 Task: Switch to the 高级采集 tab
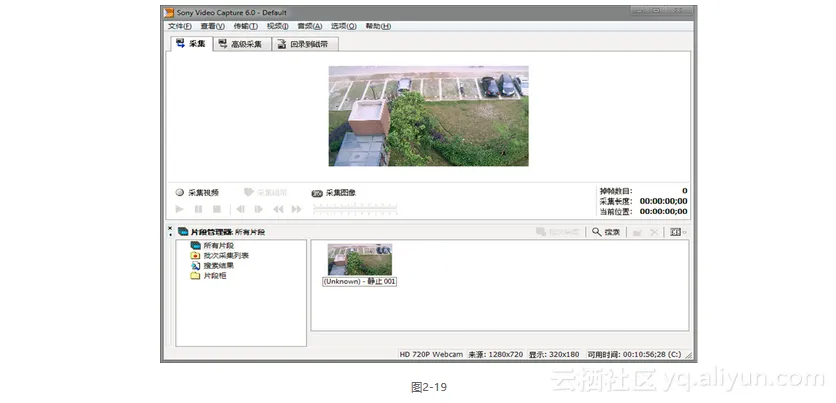pyautogui.click(x=243, y=44)
